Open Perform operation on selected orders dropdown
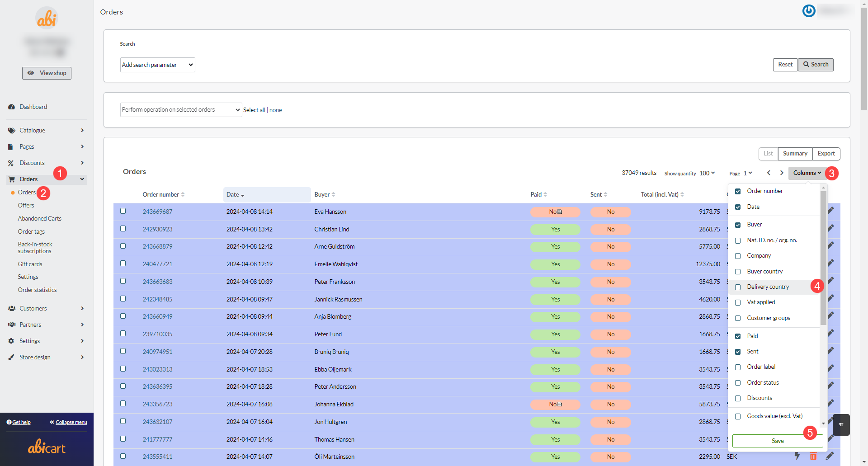Viewport: 868px width, 466px height. coord(181,110)
